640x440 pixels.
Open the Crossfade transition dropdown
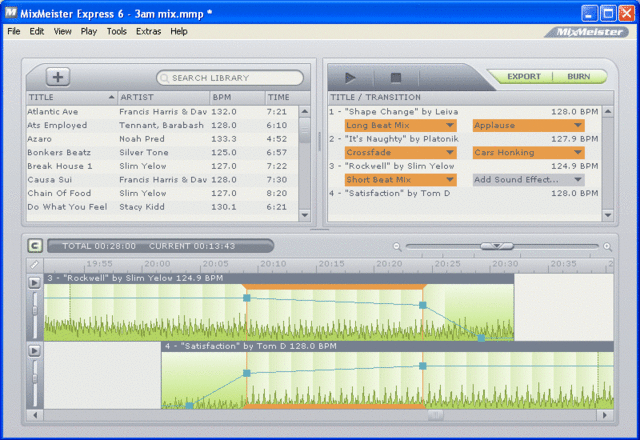(400, 153)
